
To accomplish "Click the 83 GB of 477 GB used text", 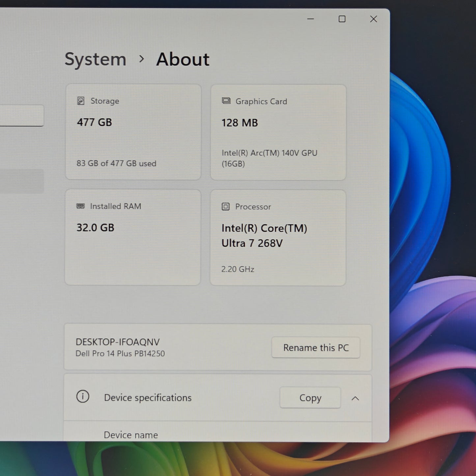I will click(116, 163).
